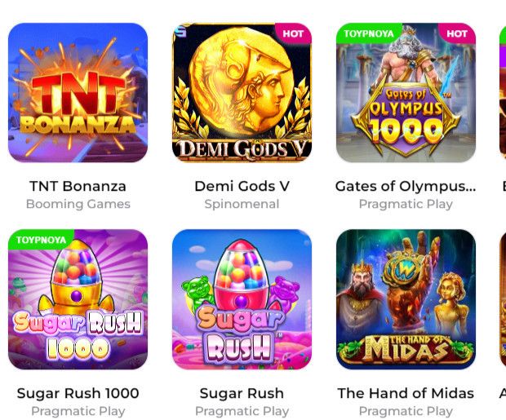Open the TNT Bonanza game thumbnail
Viewport: 506px width, 420px height.
(x=78, y=93)
